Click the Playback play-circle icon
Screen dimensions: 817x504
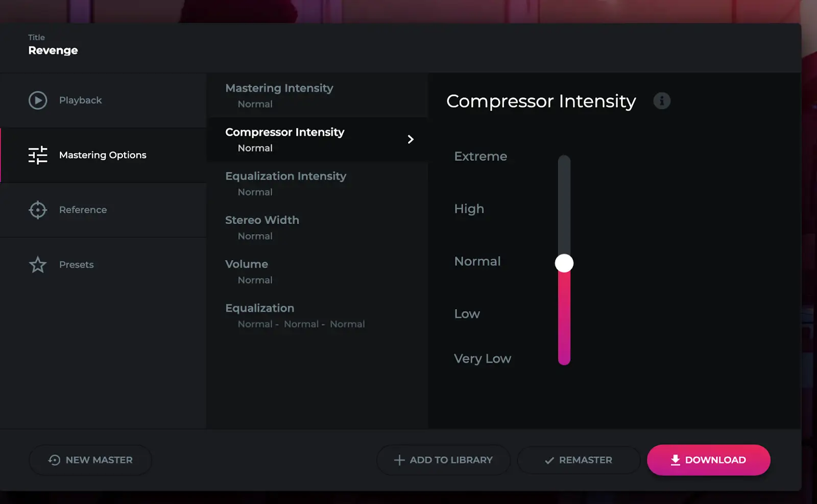click(38, 100)
